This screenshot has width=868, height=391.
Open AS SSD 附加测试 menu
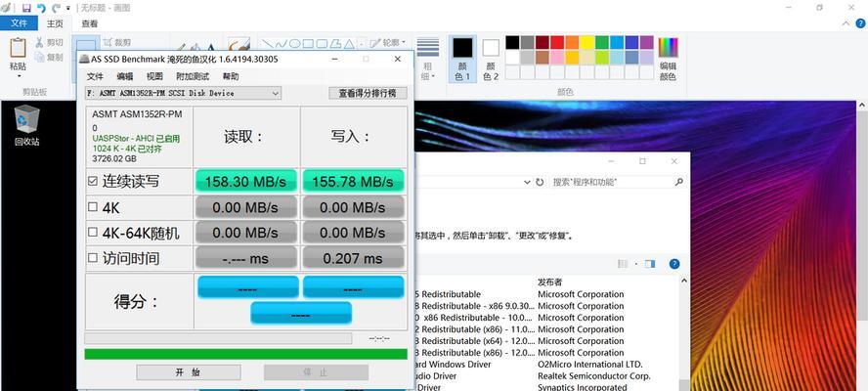click(193, 76)
